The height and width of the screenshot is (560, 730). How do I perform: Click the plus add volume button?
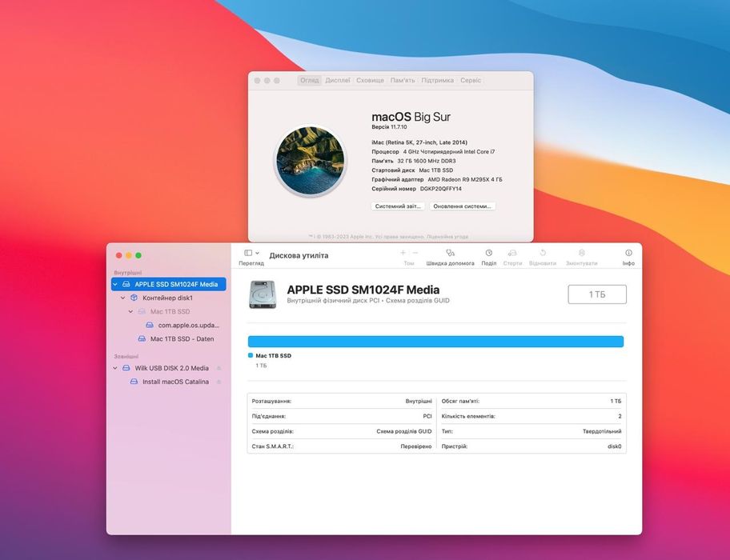[x=403, y=253]
